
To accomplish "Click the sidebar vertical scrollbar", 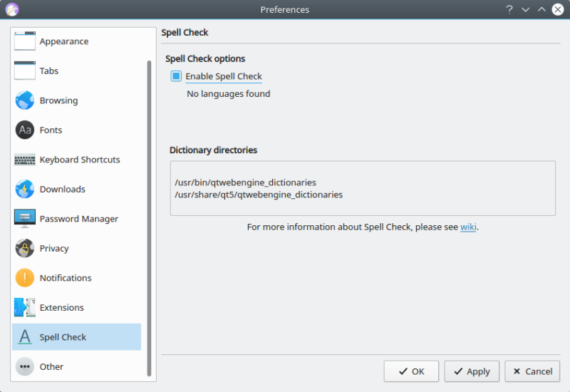I will pyautogui.click(x=149, y=214).
